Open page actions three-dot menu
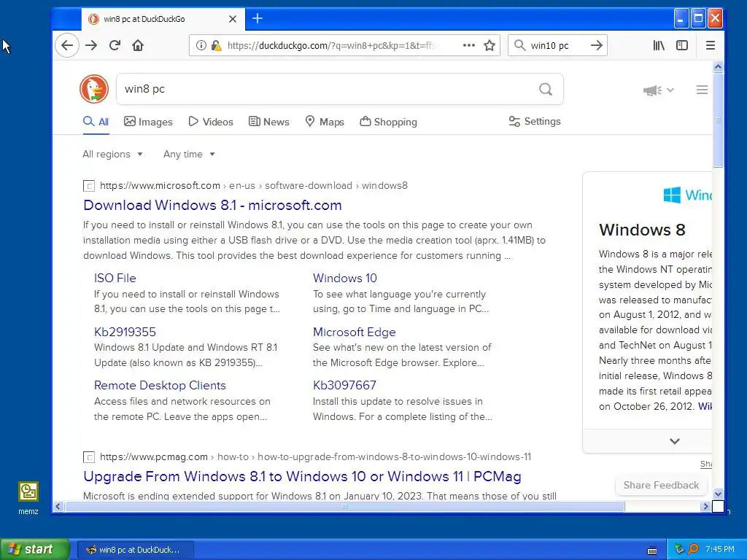Image resolution: width=747 pixels, height=560 pixels. 469,45
